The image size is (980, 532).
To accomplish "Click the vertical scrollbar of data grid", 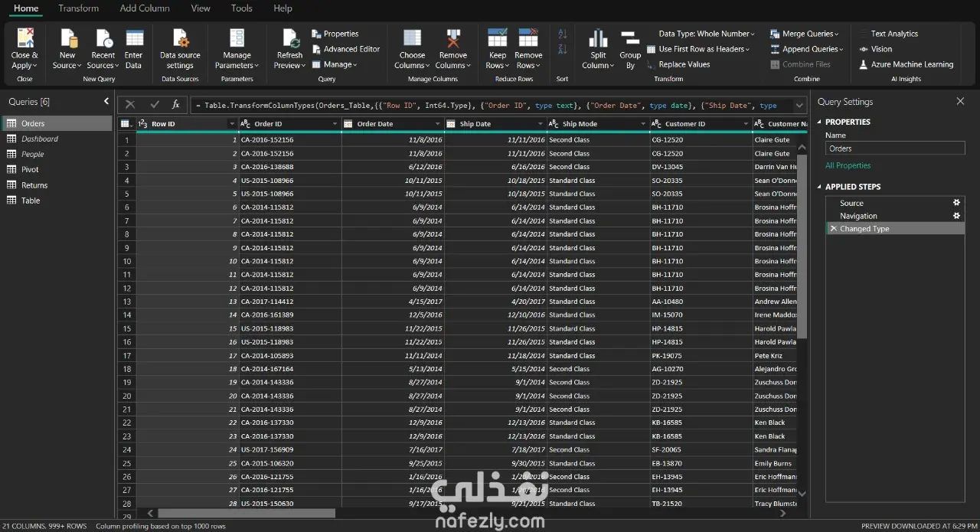I will click(802, 246).
